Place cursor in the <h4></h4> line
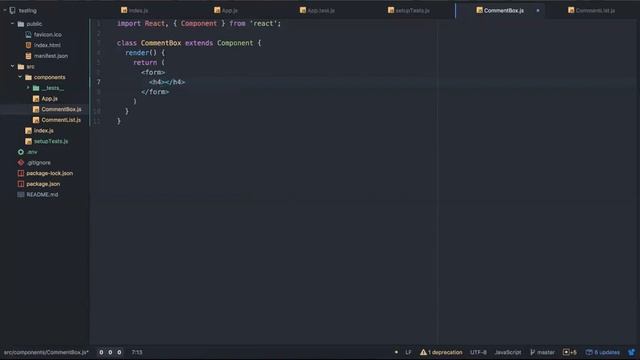The width and height of the screenshot is (640, 360). [167, 82]
